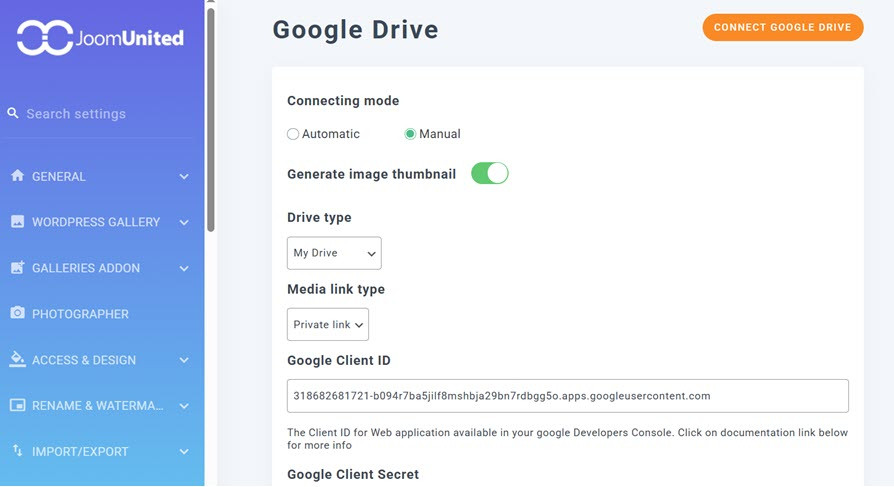The image size is (894, 487).
Task: Select Manual connecting mode
Action: (410, 134)
